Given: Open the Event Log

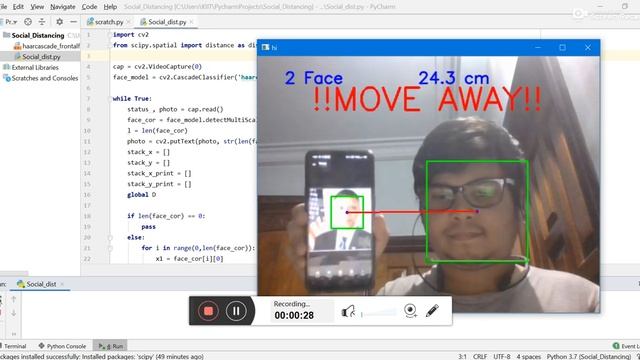Looking at the screenshot, I should click(x=626, y=346).
